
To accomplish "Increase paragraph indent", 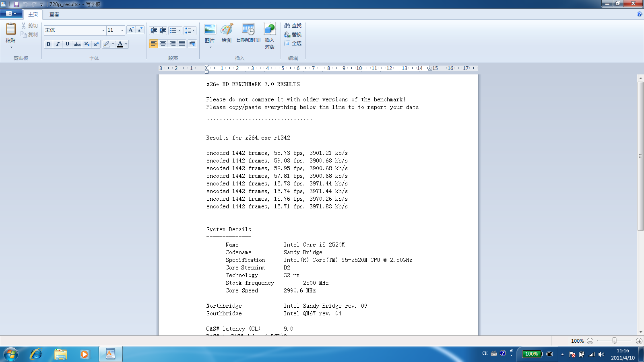I will point(163,30).
